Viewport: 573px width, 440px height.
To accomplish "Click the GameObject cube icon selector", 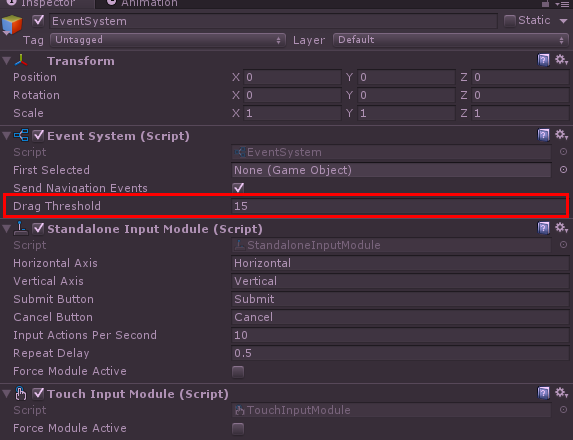I will point(12,25).
